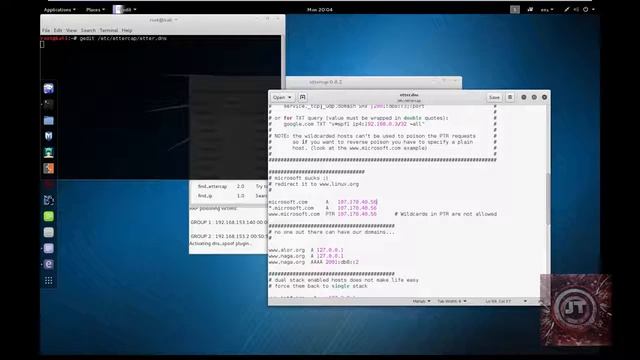This screenshot has width=640, height=360.
Task: Click the new document icon in gedit
Action: pos(302,97)
